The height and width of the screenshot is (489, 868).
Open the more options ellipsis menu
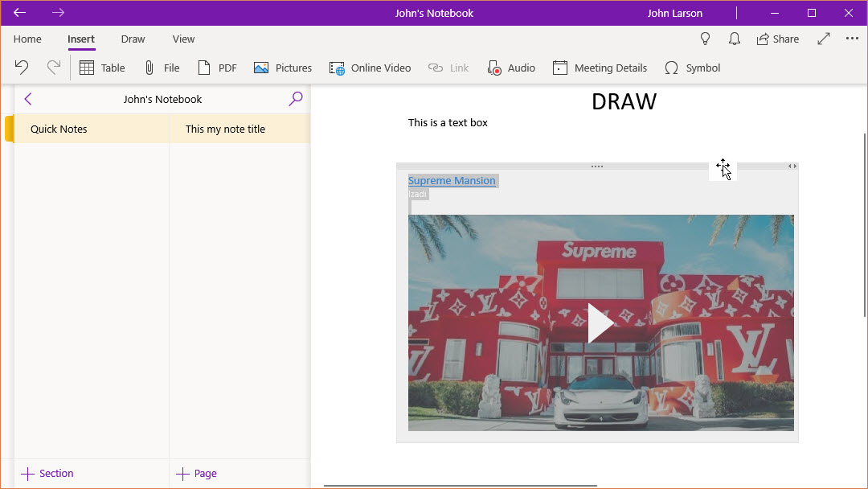click(852, 39)
